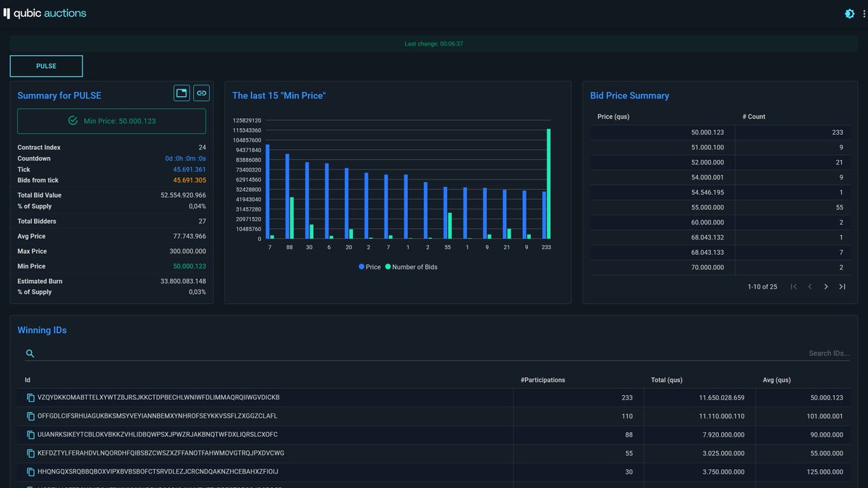Viewport: 868px width, 488px height.
Task: Click the qubic auctions logo
Action: tap(45, 12)
